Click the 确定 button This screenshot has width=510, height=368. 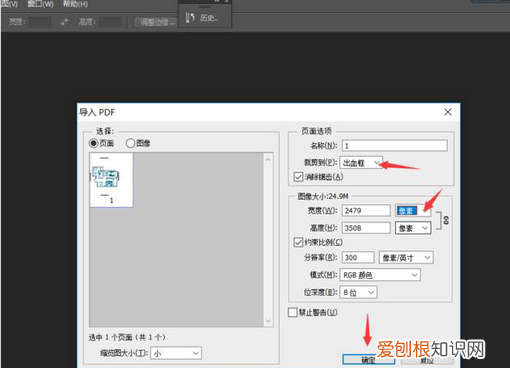(369, 359)
